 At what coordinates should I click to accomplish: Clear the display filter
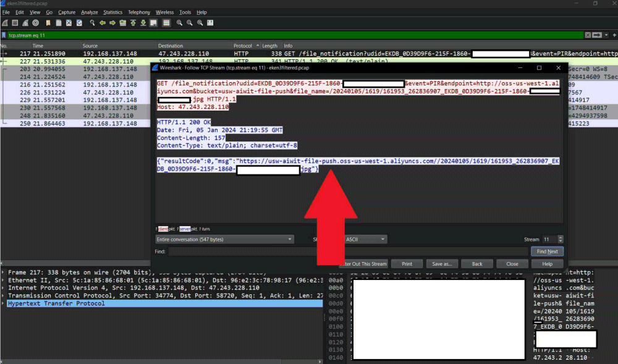pos(588,35)
